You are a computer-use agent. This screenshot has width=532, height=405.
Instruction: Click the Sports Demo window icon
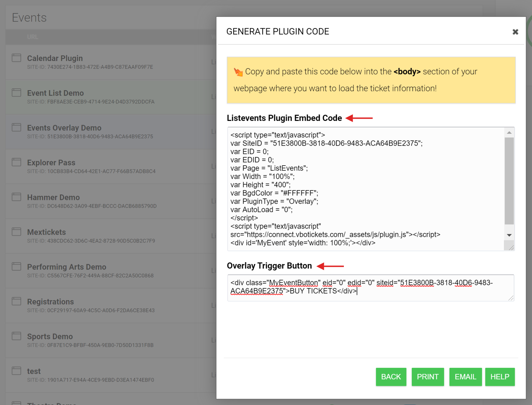click(x=16, y=336)
